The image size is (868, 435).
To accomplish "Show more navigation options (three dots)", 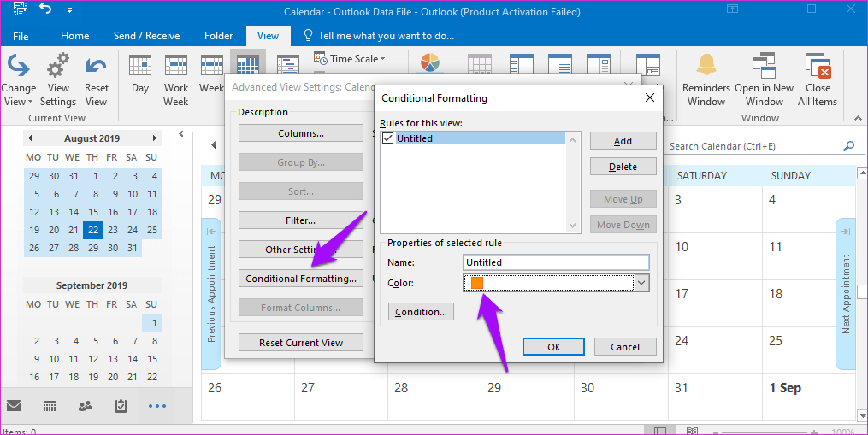I will point(157,406).
